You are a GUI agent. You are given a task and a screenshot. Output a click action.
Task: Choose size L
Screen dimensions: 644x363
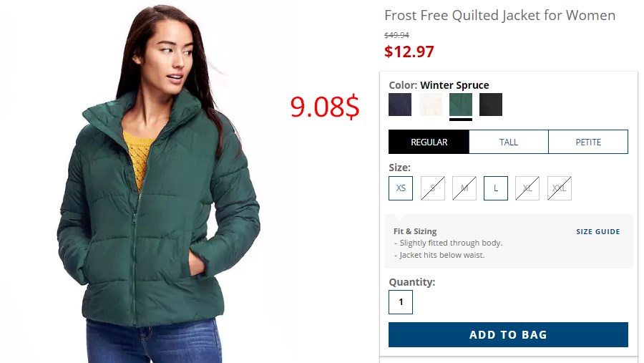pyautogui.click(x=496, y=188)
